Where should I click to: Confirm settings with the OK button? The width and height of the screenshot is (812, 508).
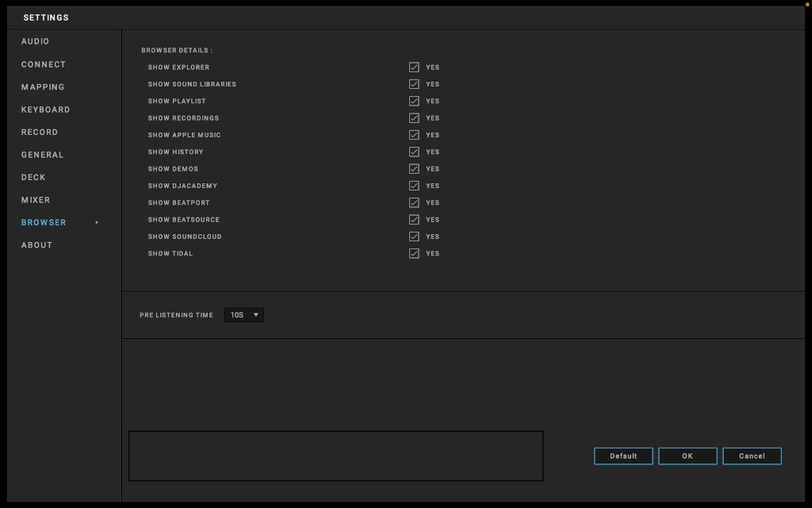[x=688, y=456]
